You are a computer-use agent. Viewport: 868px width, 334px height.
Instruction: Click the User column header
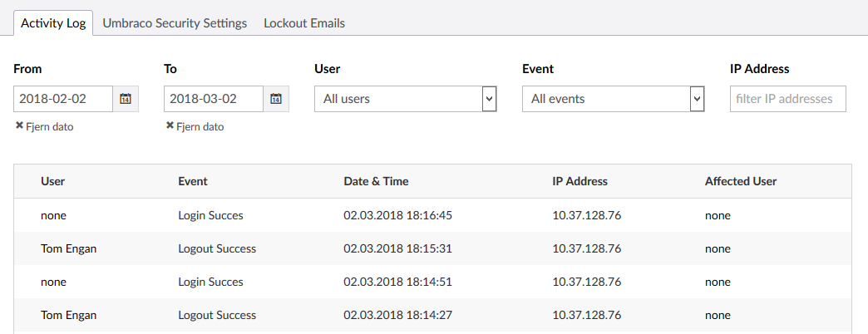pos(52,181)
